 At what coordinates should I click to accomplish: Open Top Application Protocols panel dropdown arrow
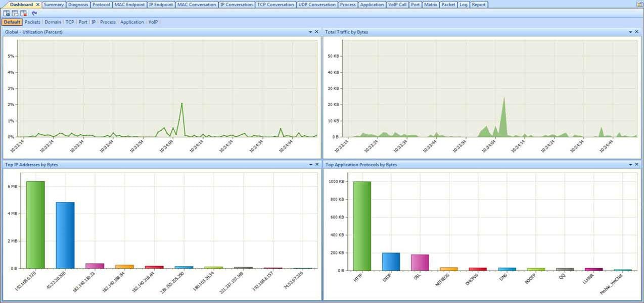click(x=630, y=165)
